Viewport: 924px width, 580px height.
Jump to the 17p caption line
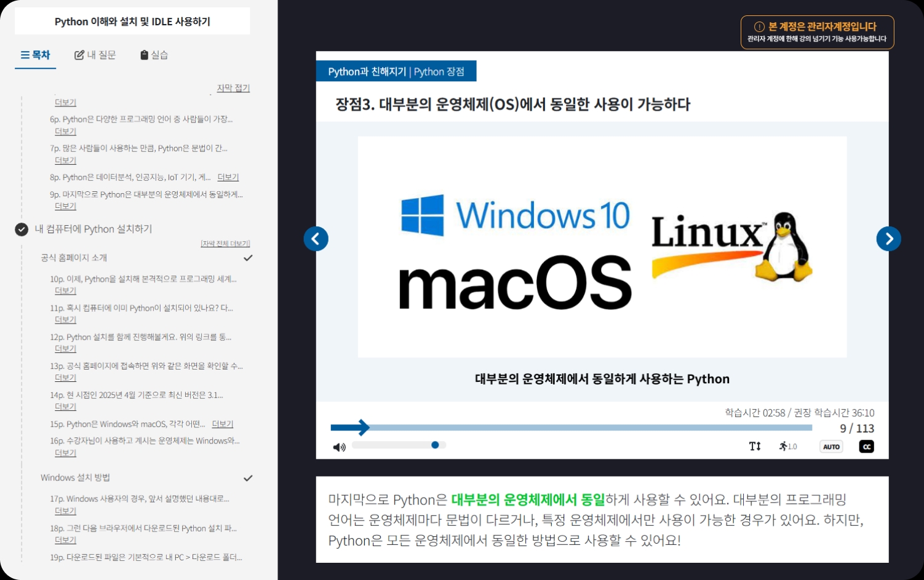(140, 499)
